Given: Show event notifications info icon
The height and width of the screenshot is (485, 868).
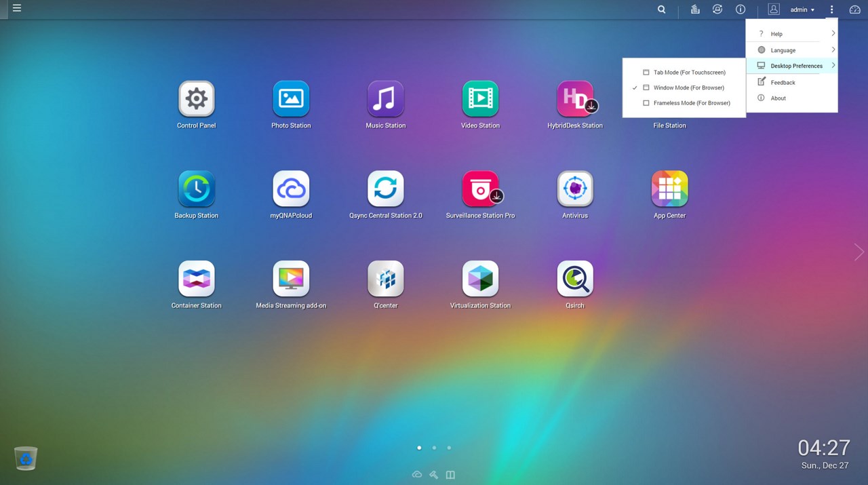Looking at the screenshot, I should click(x=741, y=9).
